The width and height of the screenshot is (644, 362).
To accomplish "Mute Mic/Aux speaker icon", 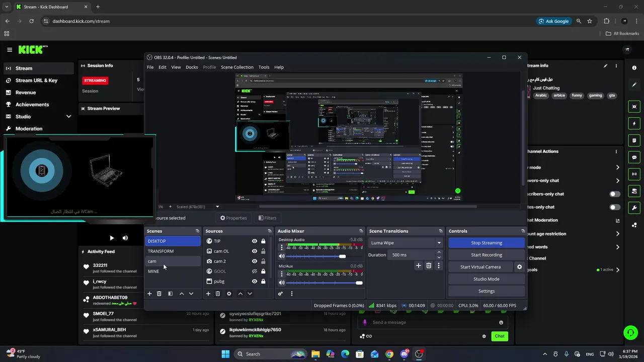I will [282, 283].
